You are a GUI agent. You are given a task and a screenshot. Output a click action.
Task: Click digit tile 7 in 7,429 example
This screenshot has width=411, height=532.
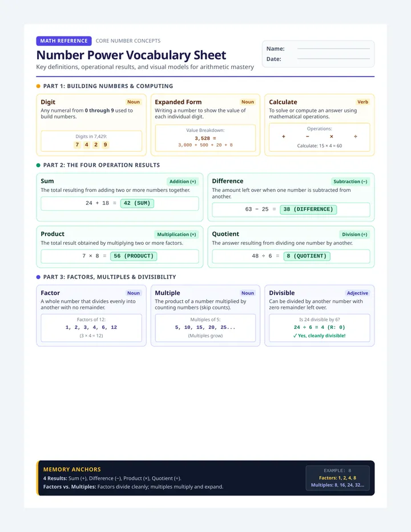[77, 145]
